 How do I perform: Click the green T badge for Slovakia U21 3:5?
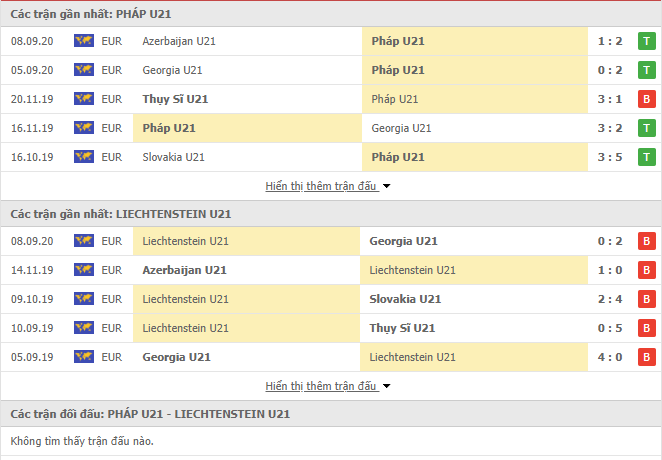click(646, 157)
